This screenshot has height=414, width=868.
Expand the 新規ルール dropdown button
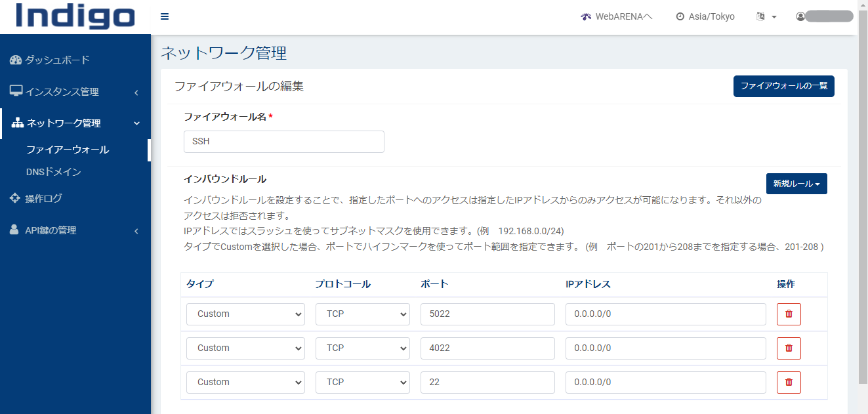(x=796, y=184)
